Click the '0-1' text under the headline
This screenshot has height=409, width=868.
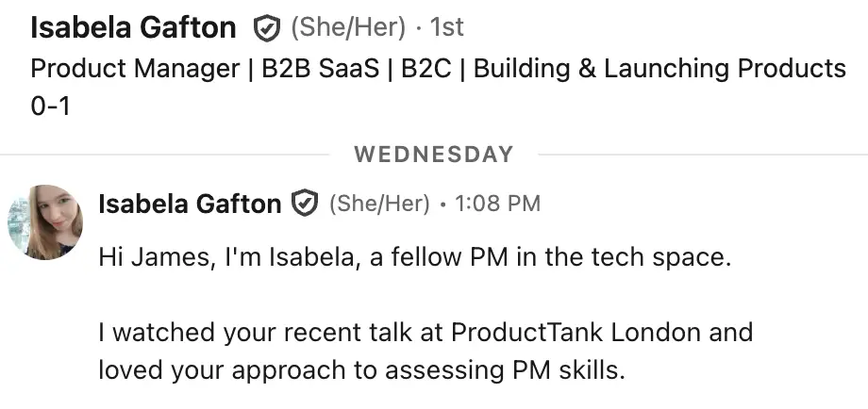51,106
